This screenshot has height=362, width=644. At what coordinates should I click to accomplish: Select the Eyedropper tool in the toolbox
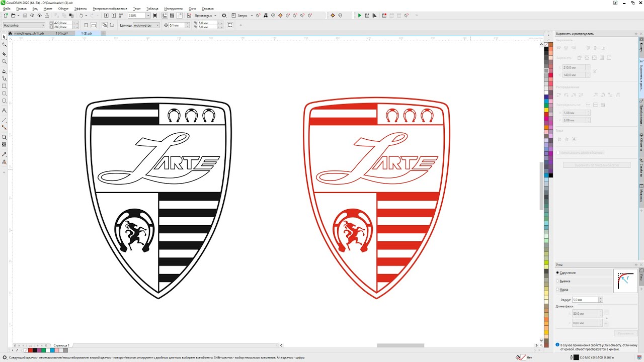point(5,154)
